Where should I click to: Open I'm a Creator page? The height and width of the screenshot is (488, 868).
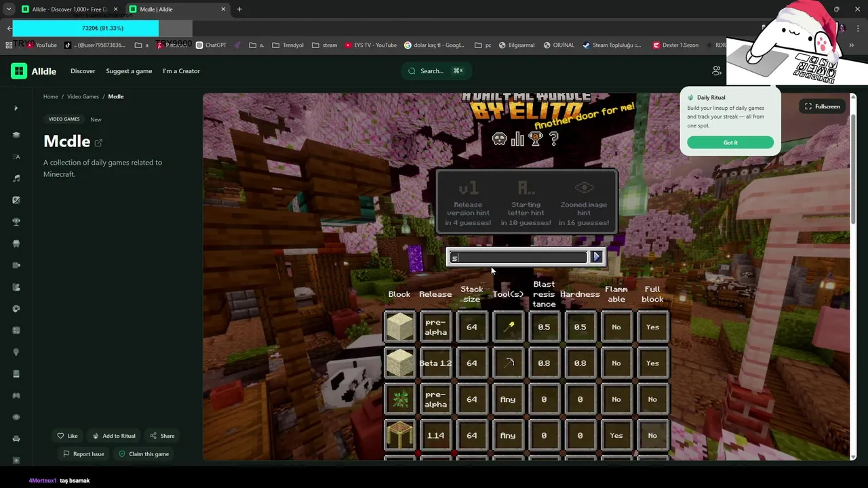tap(181, 71)
